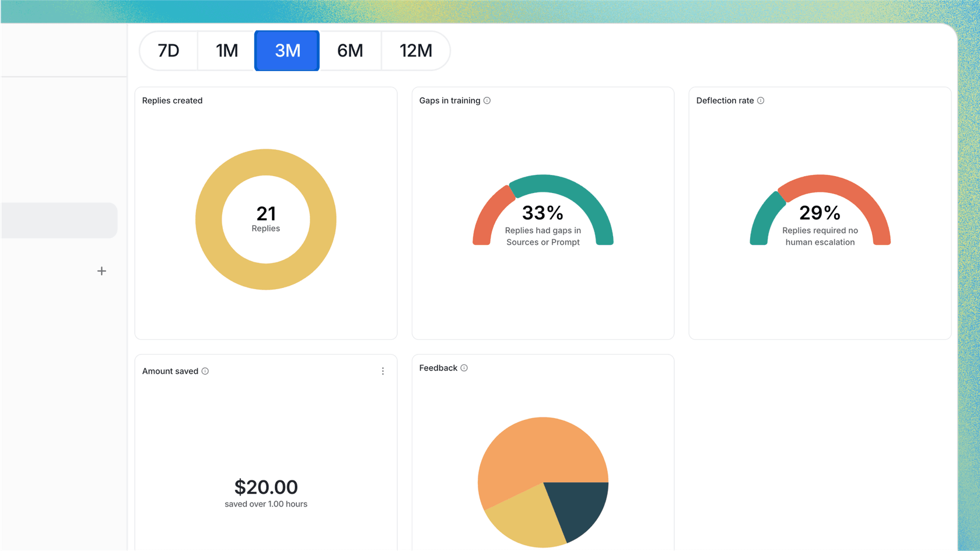This screenshot has width=980, height=551.
Task: Click the plus icon in the sidebar
Action: click(101, 271)
